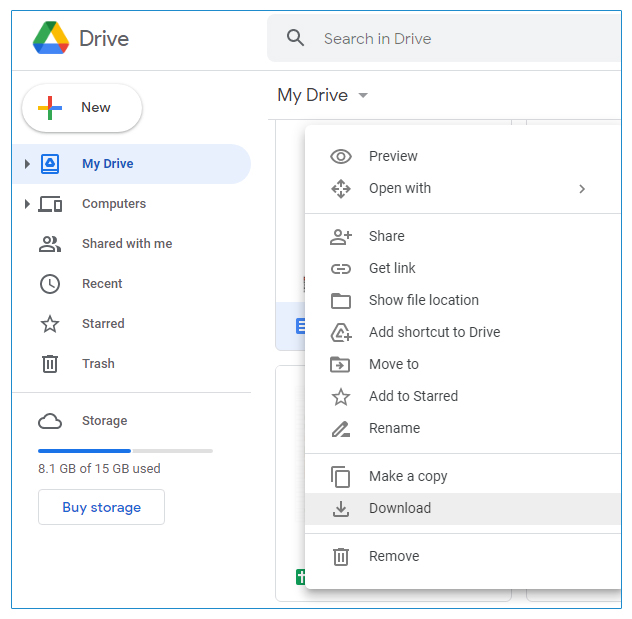
Task: Focus the Search in Drive field
Action: click(444, 38)
